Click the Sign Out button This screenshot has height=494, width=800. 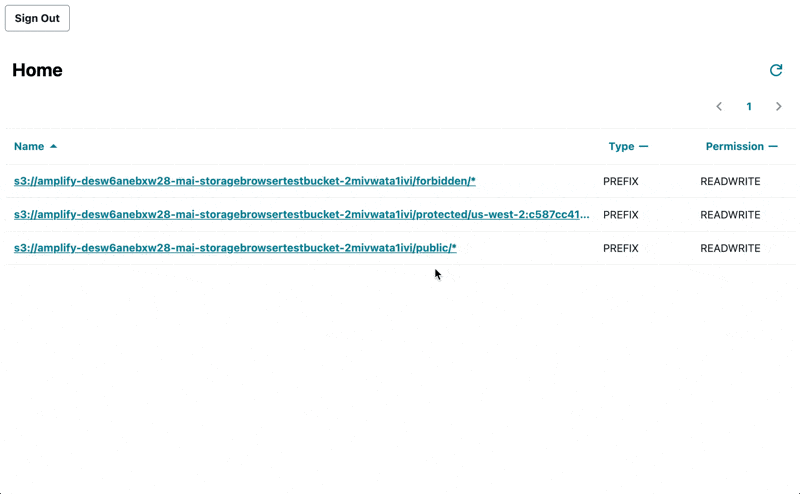pos(37,18)
